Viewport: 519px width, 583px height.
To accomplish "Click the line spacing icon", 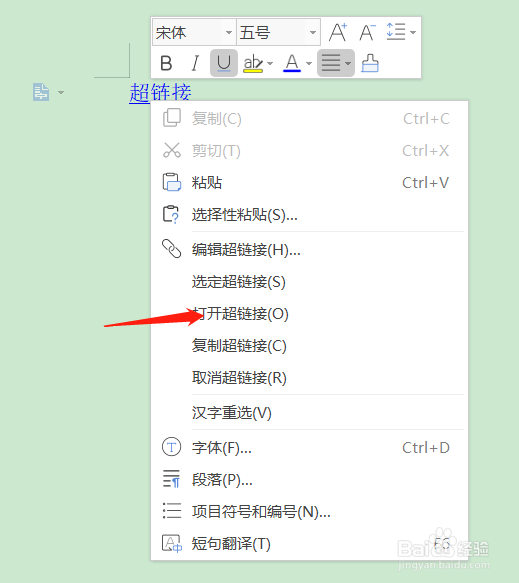I will pyautogui.click(x=396, y=32).
